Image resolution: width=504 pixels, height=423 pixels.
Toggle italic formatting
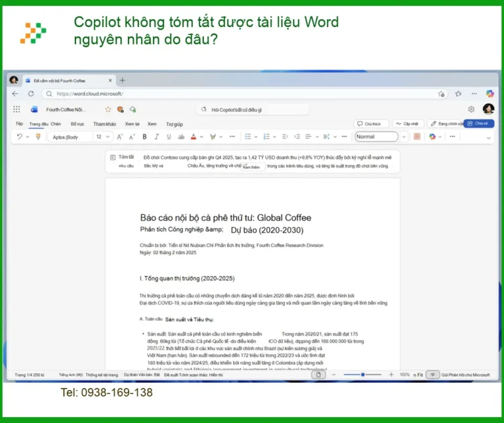[157, 137]
